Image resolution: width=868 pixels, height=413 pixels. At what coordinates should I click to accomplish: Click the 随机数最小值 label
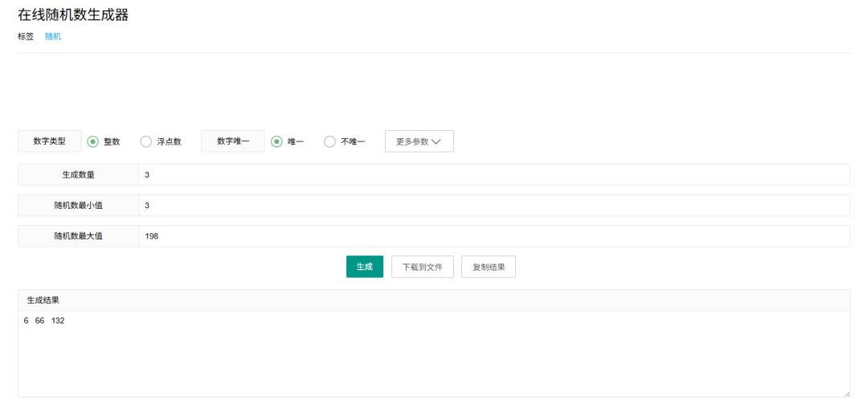pyautogui.click(x=79, y=206)
